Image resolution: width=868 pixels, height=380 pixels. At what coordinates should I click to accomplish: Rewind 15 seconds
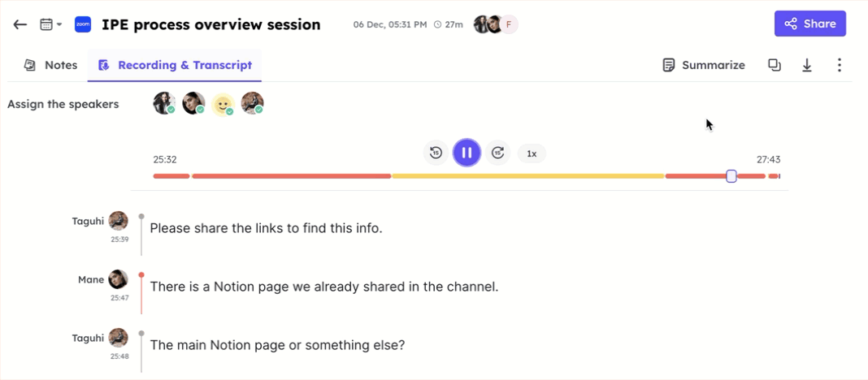coord(436,153)
